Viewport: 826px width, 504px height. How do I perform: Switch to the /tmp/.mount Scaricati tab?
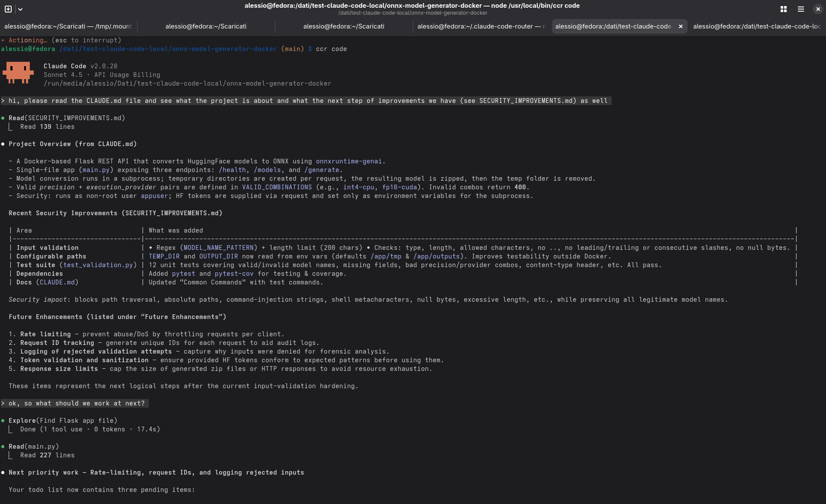68,26
